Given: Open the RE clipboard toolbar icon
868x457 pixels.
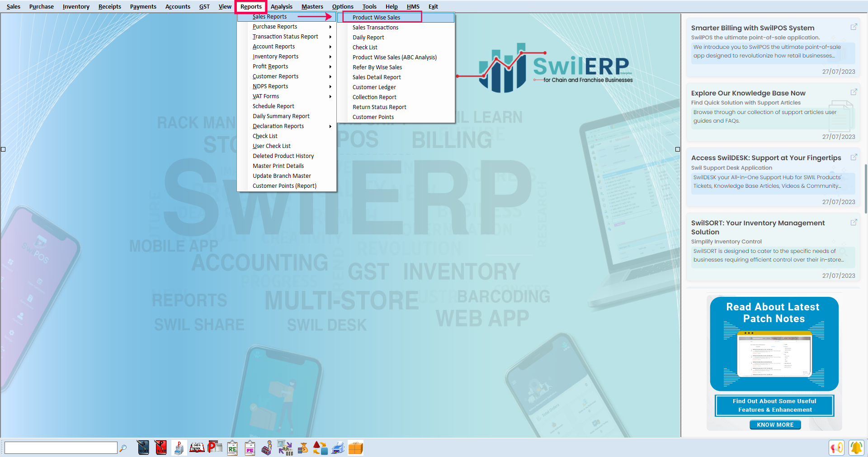Looking at the screenshot, I should 232,447.
